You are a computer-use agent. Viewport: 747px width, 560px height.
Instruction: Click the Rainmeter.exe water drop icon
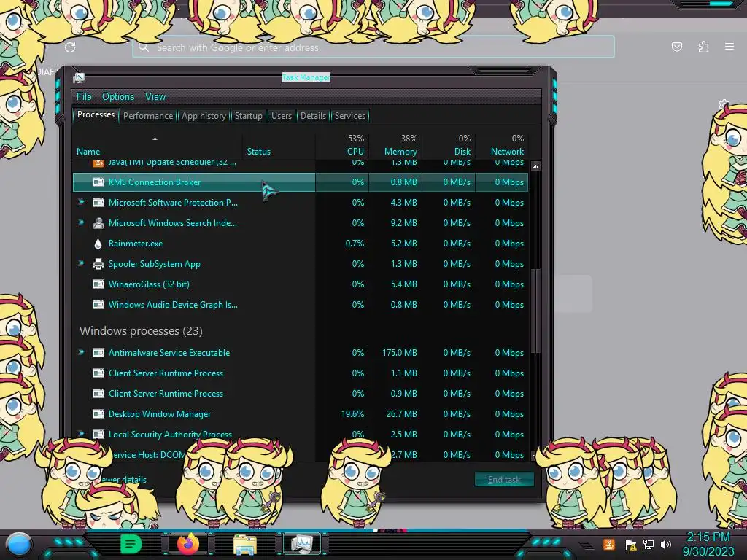tap(98, 244)
